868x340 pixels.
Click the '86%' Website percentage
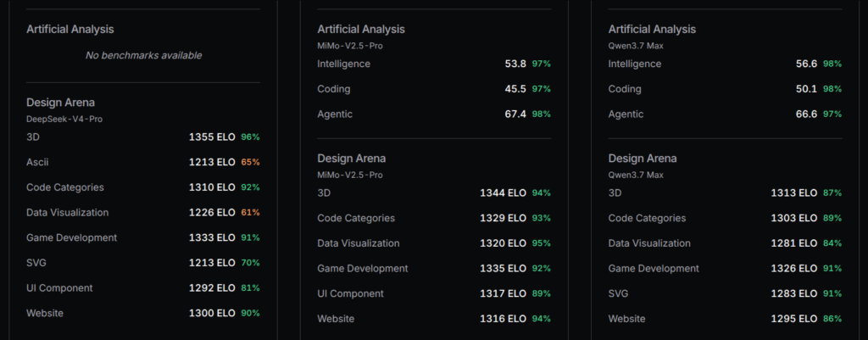pos(832,319)
